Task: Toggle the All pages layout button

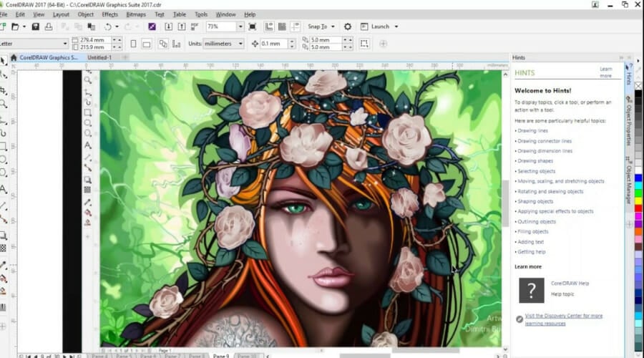Action: (x=163, y=44)
